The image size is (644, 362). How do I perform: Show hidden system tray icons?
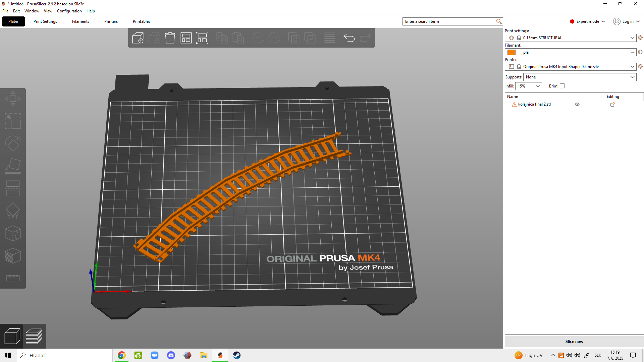(553, 355)
